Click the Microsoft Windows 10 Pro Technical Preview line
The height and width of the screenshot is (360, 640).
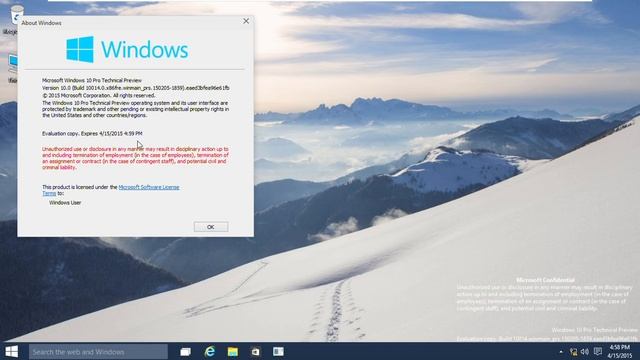92,80
